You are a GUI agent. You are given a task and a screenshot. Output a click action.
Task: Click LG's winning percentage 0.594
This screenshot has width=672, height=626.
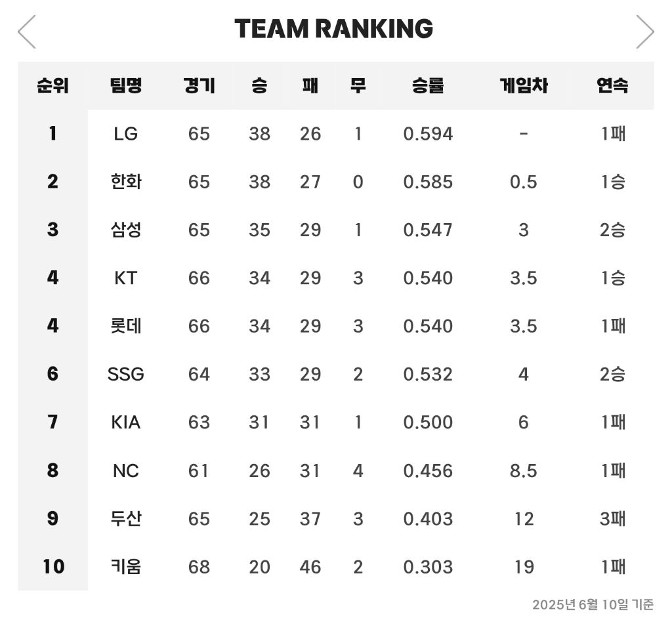428,134
